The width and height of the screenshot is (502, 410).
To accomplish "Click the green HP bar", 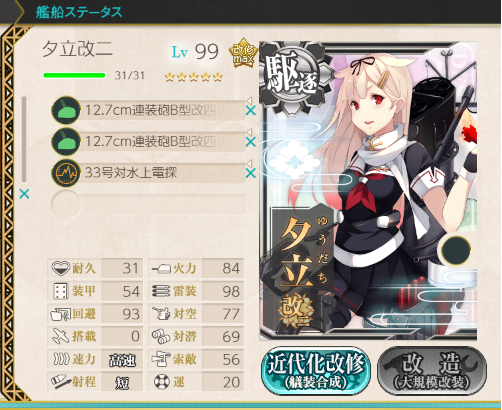I will [74, 75].
